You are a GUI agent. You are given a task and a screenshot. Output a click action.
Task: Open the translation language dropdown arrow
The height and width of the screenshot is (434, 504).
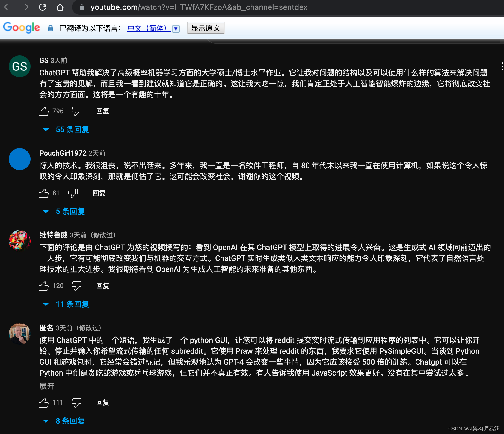point(176,28)
